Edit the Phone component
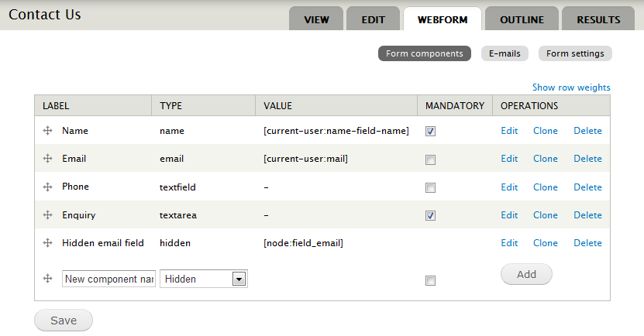Viewport: 644px width, 336px height. 509,187
